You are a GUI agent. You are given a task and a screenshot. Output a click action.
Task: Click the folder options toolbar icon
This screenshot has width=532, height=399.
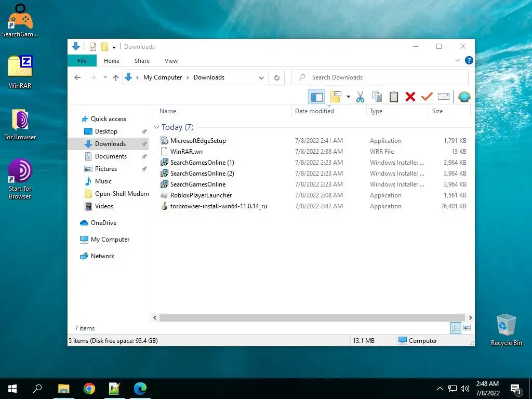(x=336, y=97)
